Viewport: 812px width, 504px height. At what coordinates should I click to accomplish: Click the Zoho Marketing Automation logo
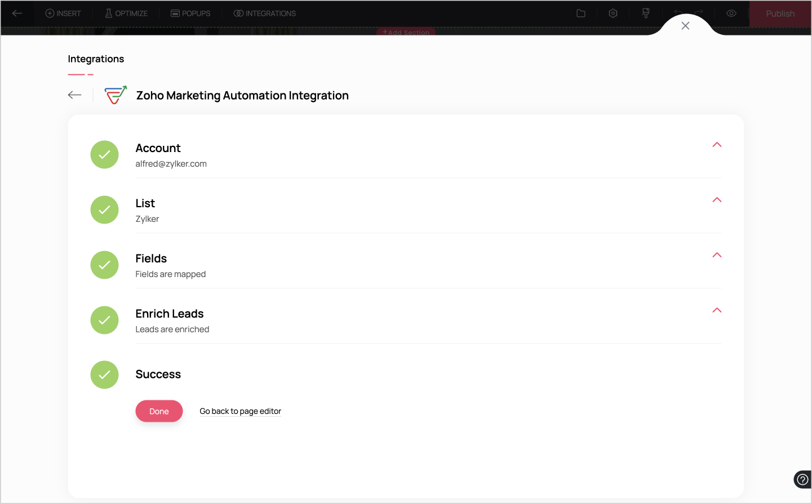click(x=116, y=95)
